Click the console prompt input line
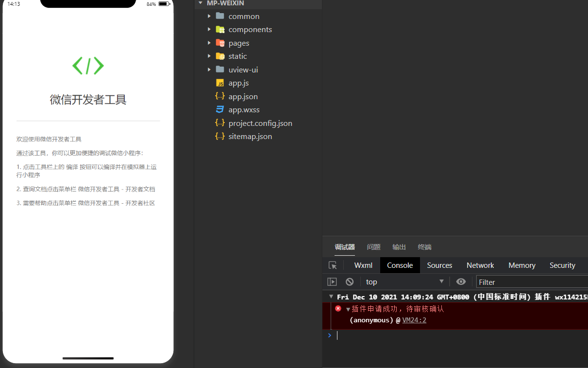Image resolution: width=588 pixels, height=368 pixels. pyautogui.click(x=461, y=335)
